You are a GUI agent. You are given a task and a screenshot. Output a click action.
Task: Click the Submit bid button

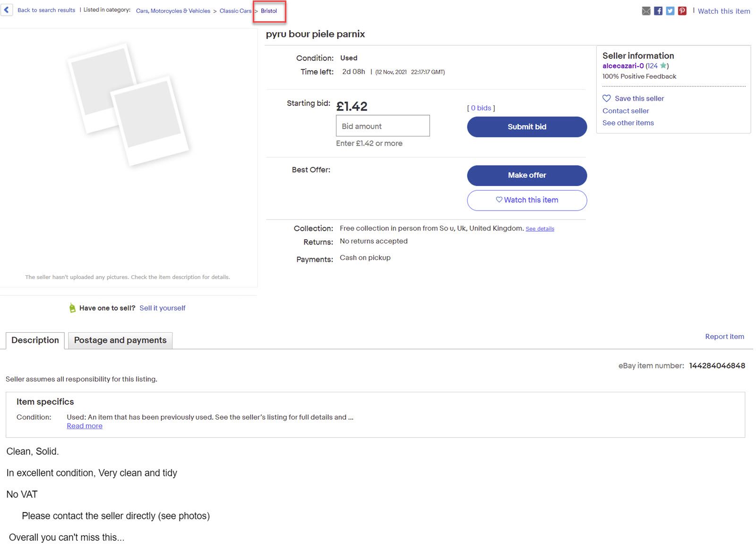point(527,127)
